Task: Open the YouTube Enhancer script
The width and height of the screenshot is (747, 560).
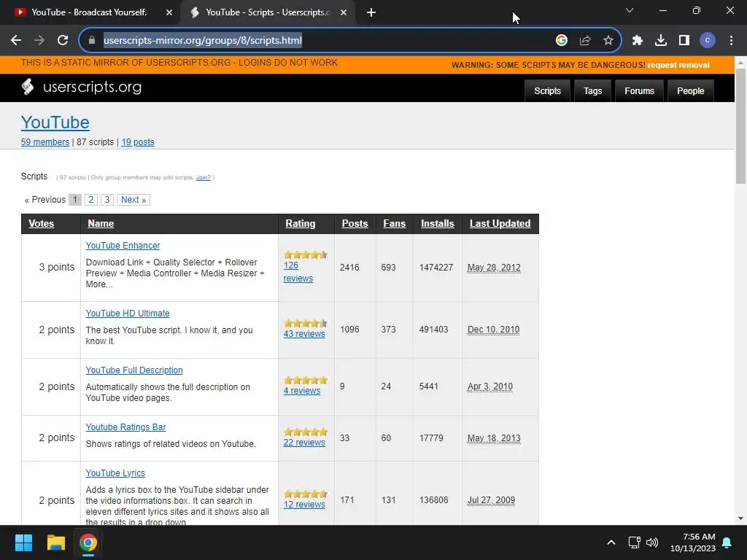Action: click(x=123, y=245)
